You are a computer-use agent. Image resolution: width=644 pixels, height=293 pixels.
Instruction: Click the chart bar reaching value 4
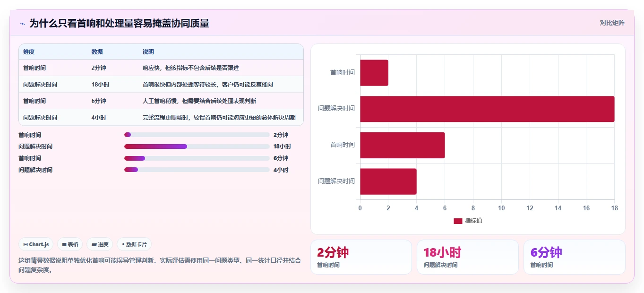(388, 181)
